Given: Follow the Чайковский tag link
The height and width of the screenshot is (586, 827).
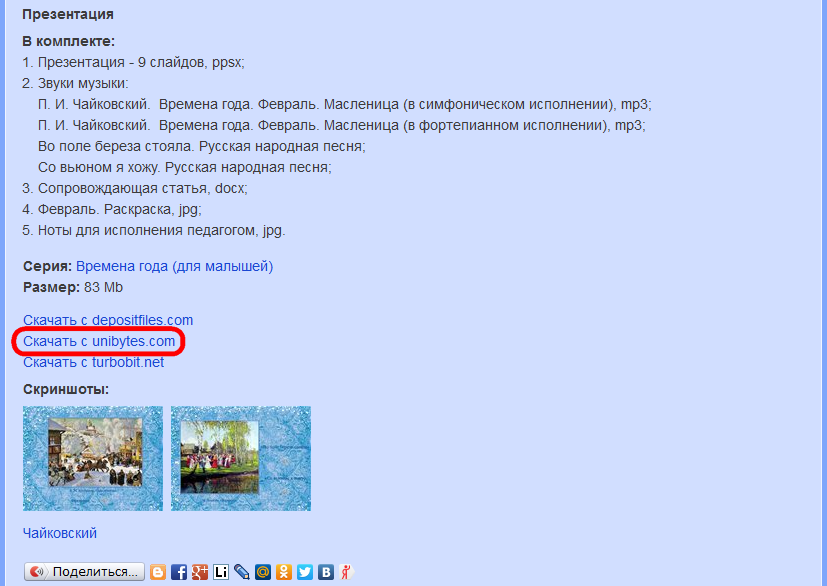Looking at the screenshot, I should point(59,533).
